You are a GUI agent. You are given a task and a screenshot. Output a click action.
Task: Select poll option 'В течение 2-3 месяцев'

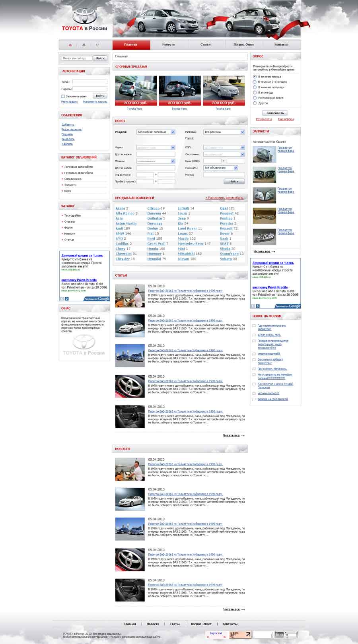(x=255, y=82)
